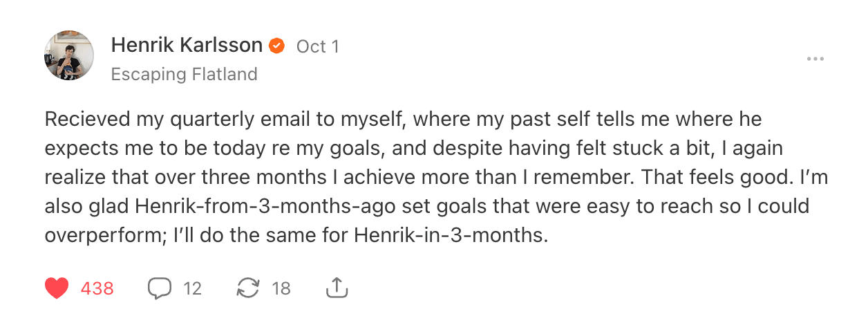The width and height of the screenshot is (868, 325).
Task: Click the author name Henrik Karlsson
Action: coord(187,46)
